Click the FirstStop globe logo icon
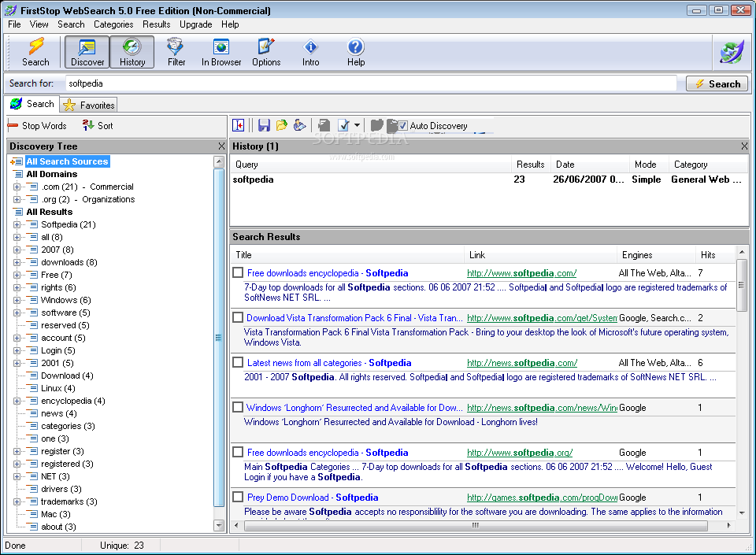 point(732,52)
